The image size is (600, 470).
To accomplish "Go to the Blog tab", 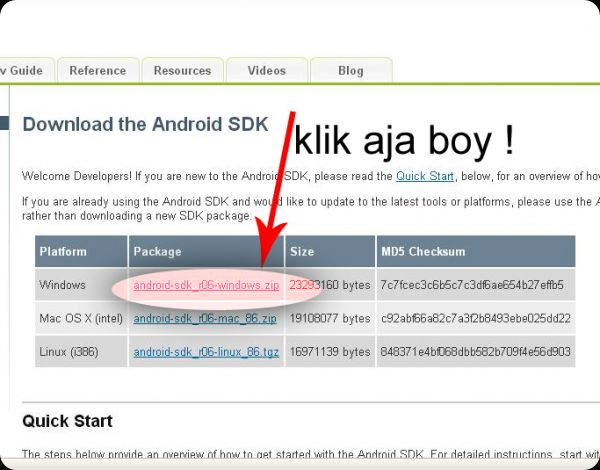I will 350,71.
